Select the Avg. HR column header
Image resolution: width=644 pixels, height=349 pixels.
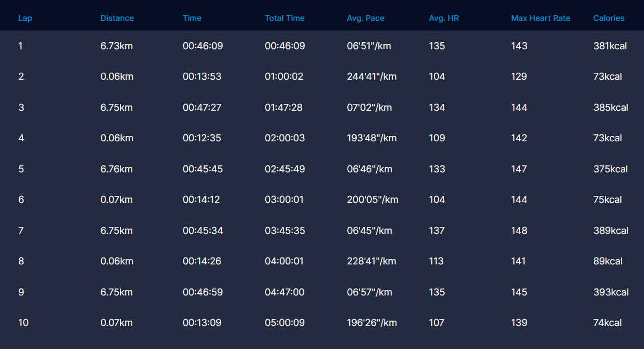tap(444, 18)
